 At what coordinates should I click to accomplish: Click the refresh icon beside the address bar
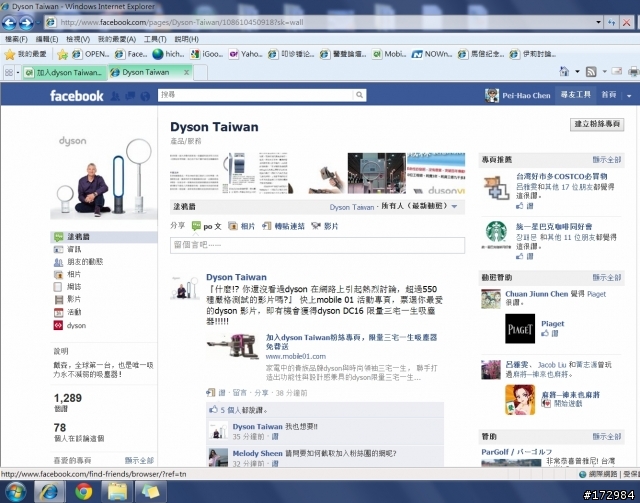[x=611, y=22]
